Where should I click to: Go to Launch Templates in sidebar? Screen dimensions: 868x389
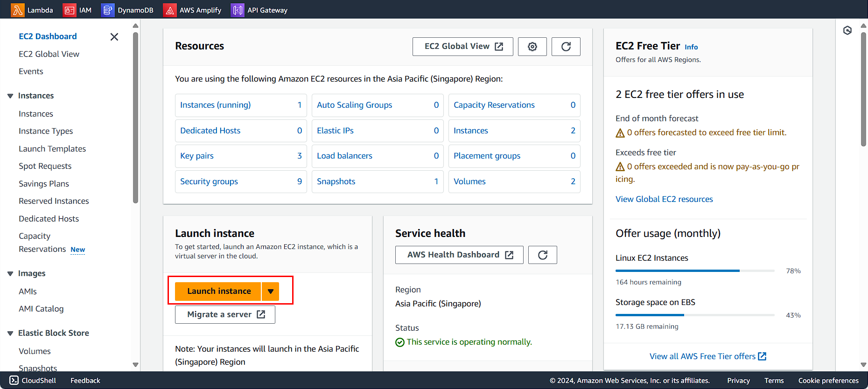pyautogui.click(x=52, y=149)
